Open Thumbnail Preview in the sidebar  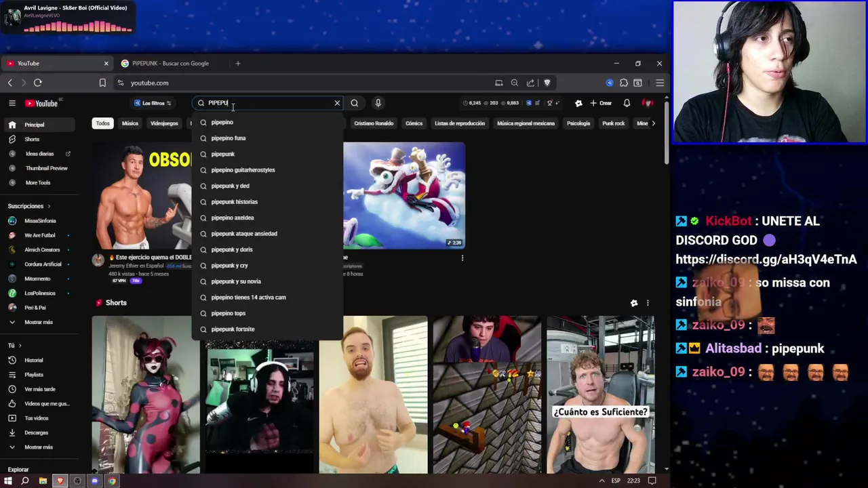click(x=39, y=168)
